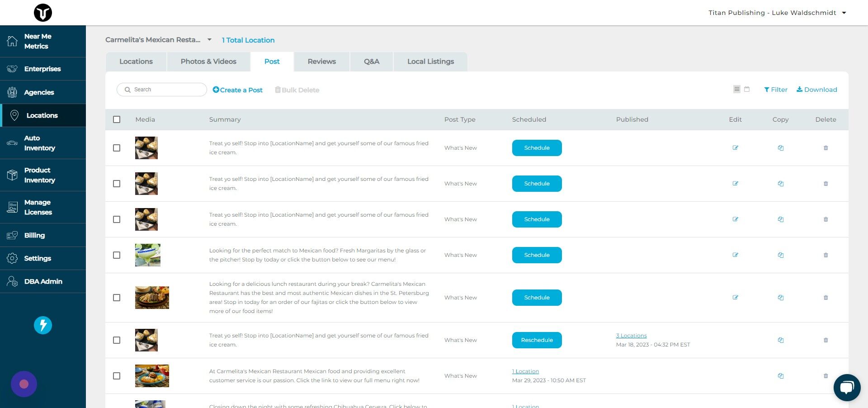The height and width of the screenshot is (408, 868).
Task: Switch to the Locations tab
Action: coord(136,62)
